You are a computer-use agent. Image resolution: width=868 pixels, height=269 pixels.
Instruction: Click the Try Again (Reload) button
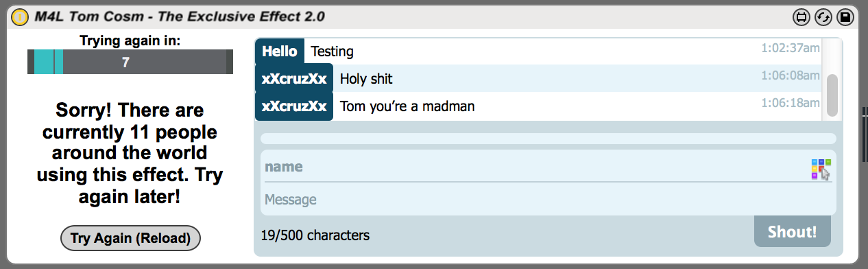tap(130, 238)
